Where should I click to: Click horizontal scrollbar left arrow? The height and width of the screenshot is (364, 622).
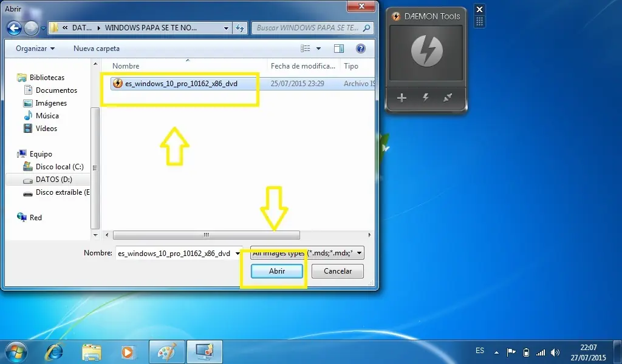click(107, 235)
